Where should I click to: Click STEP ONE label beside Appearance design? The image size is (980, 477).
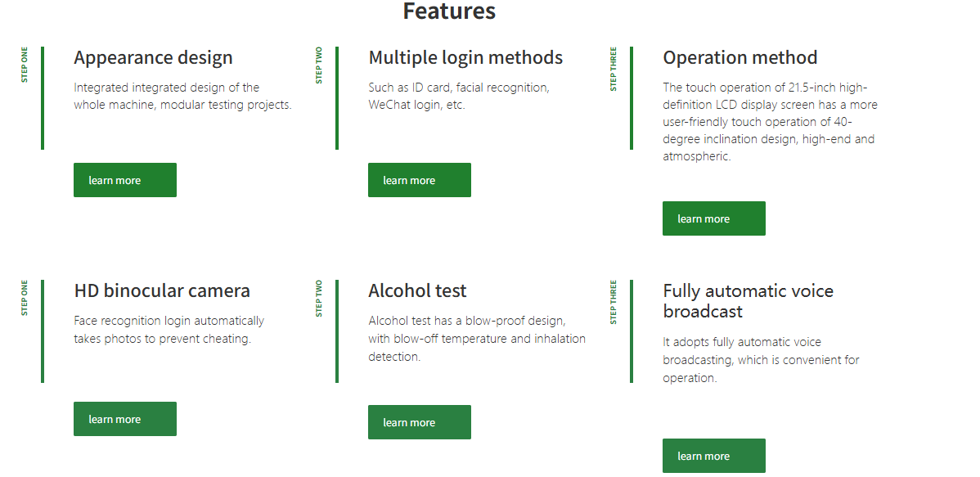[x=25, y=65]
